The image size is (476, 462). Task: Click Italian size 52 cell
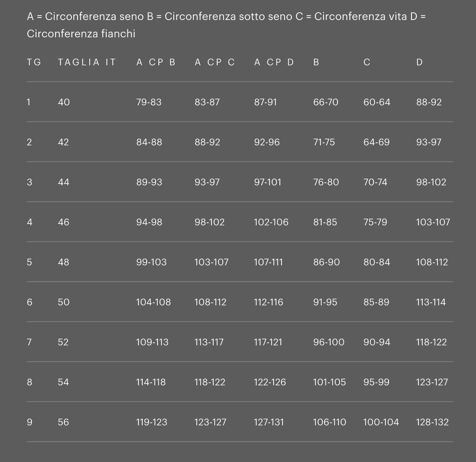click(x=63, y=342)
